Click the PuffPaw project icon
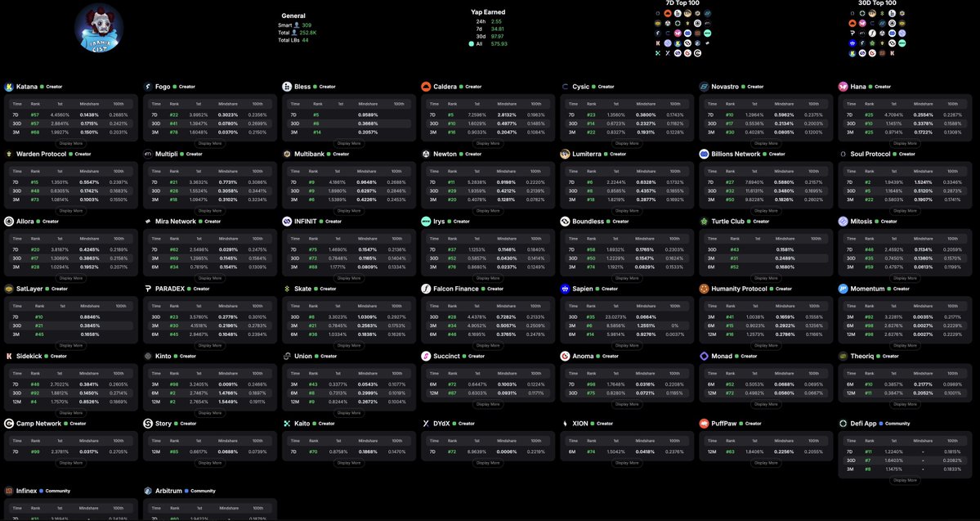 tap(704, 424)
